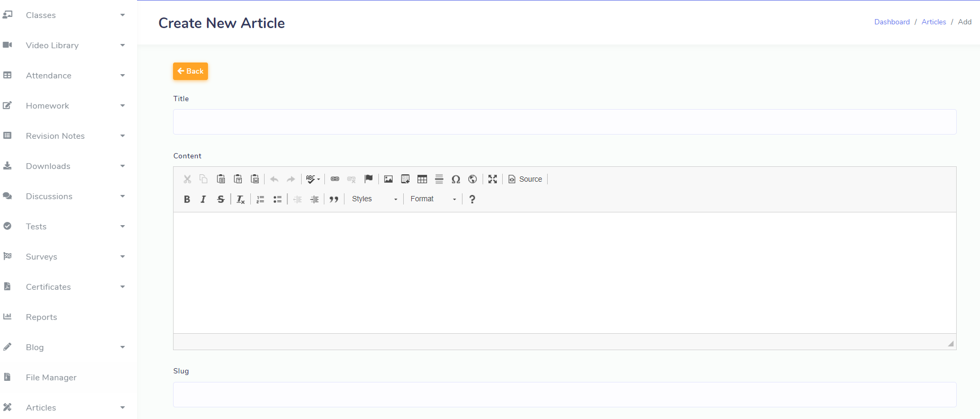The height and width of the screenshot is (419, 980).
Task: Insert a link using chain icon
Action: click(x=335, y=179)
